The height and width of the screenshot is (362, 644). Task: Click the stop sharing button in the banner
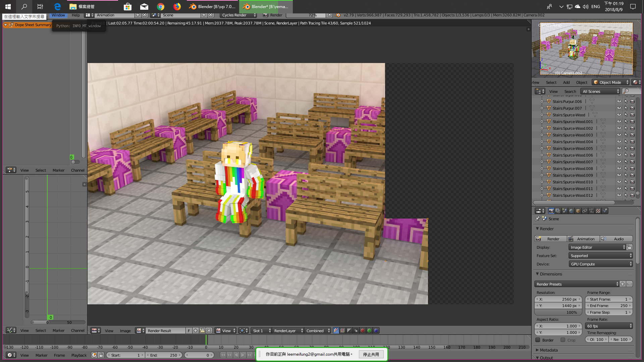pos(371,354)
